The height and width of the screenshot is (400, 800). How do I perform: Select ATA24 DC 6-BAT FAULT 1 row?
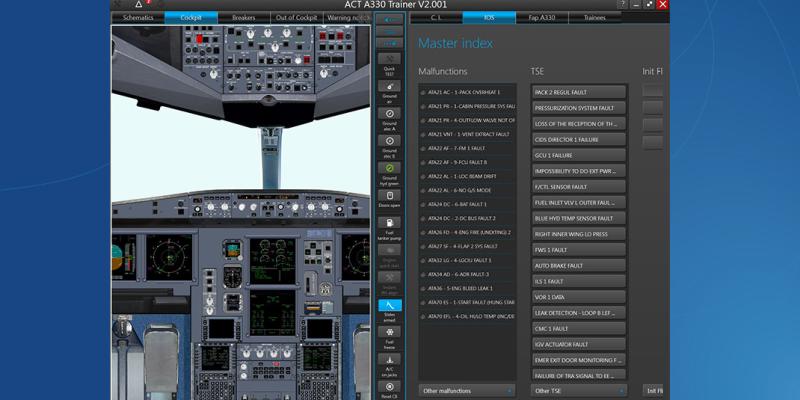(x=467, y=204)
